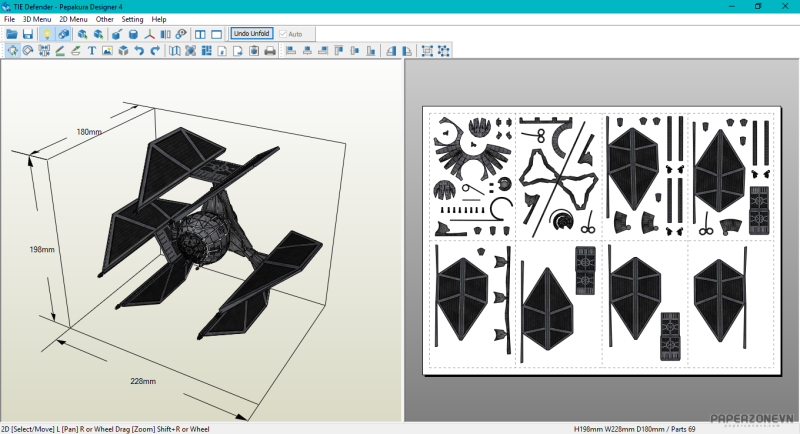The height and width of the screenshot is (434, 800).
Task: Select the insert image tool icon
Action: pos(107,51)
